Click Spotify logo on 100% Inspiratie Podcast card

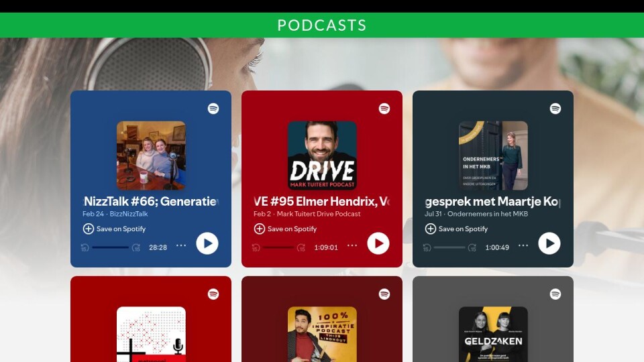tap(384, 294)
